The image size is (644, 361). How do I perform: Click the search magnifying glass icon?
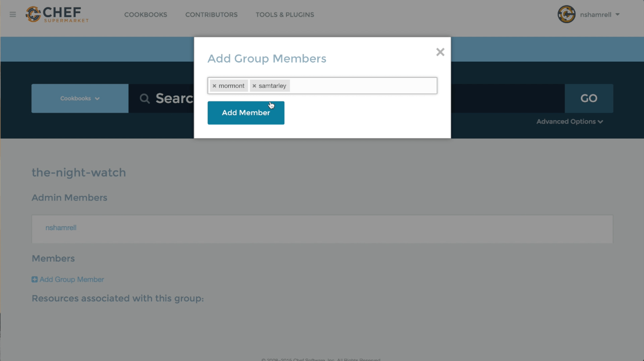click(x=145, y=98)
